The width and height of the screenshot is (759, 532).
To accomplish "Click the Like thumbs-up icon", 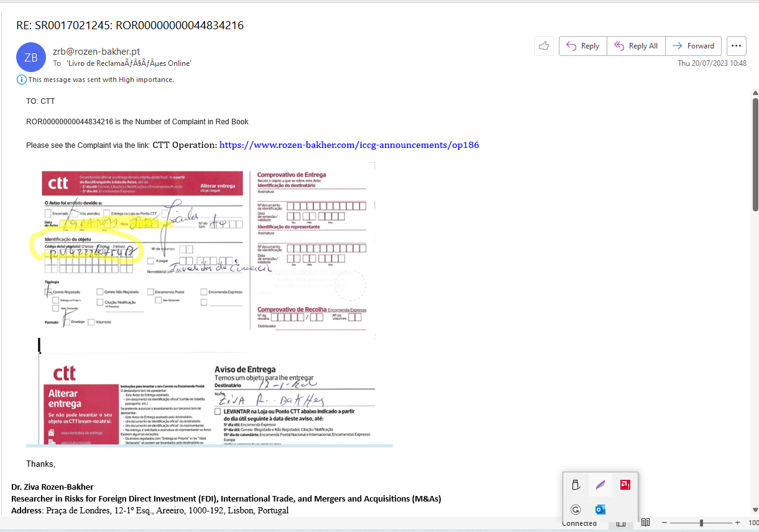I will click(x=544, y=45).
